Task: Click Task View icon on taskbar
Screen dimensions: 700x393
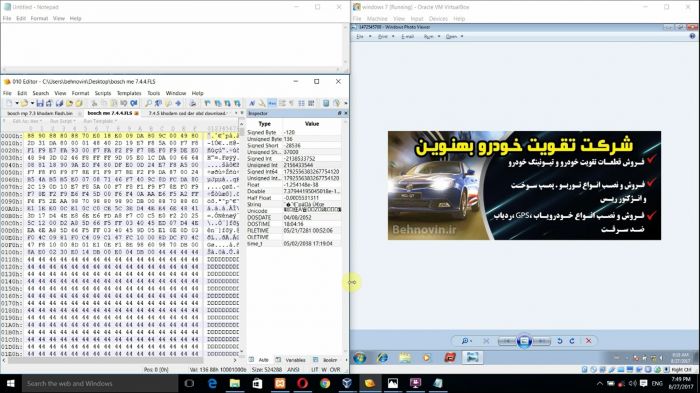Action: (189, 384)
